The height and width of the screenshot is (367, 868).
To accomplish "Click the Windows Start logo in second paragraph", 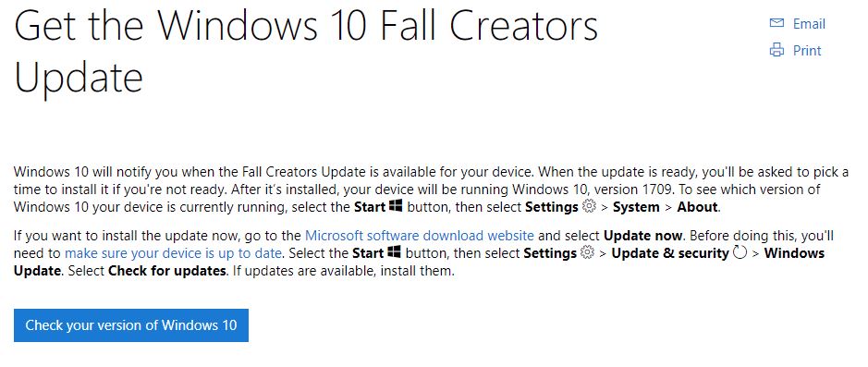I will tap(394, 252).
